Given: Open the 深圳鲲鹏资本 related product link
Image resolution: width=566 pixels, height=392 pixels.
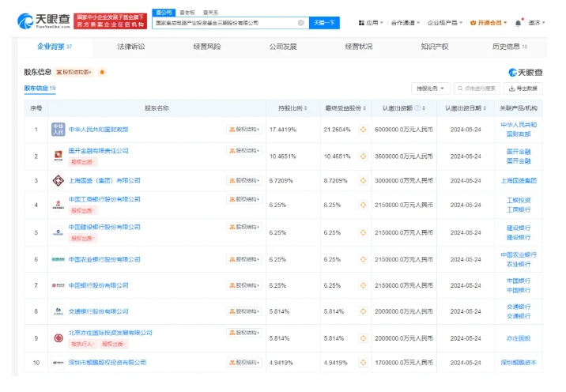Looking at the screenshot, I should click(519, 363).
